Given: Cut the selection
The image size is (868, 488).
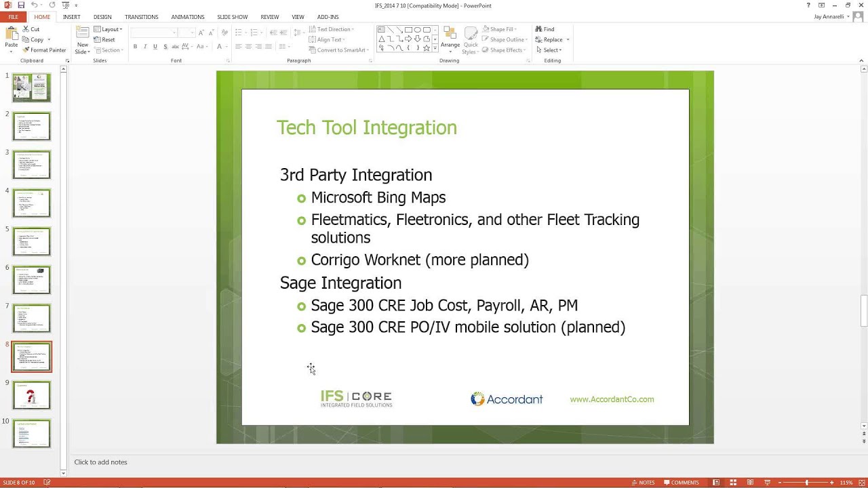Looking at the screenshot, I should [31, 29].
